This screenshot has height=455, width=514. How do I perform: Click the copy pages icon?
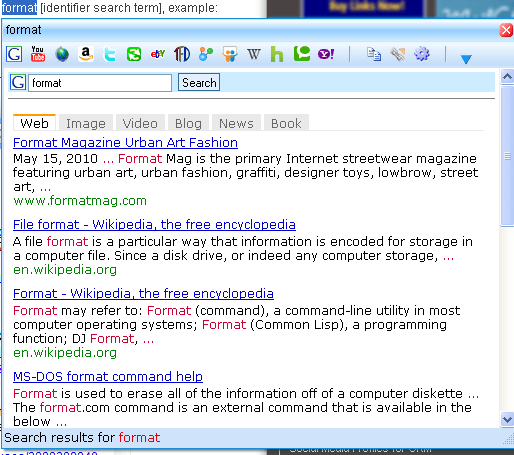(x=374, y=54)
